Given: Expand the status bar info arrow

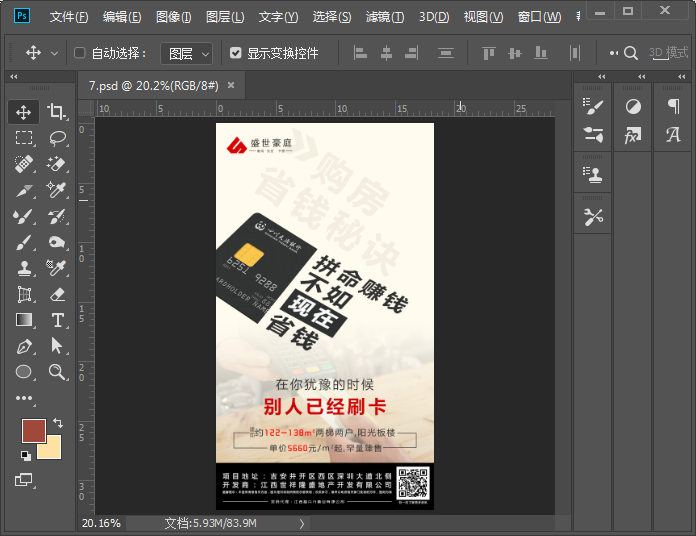Looking at the screenshot, I should [302, 523].
